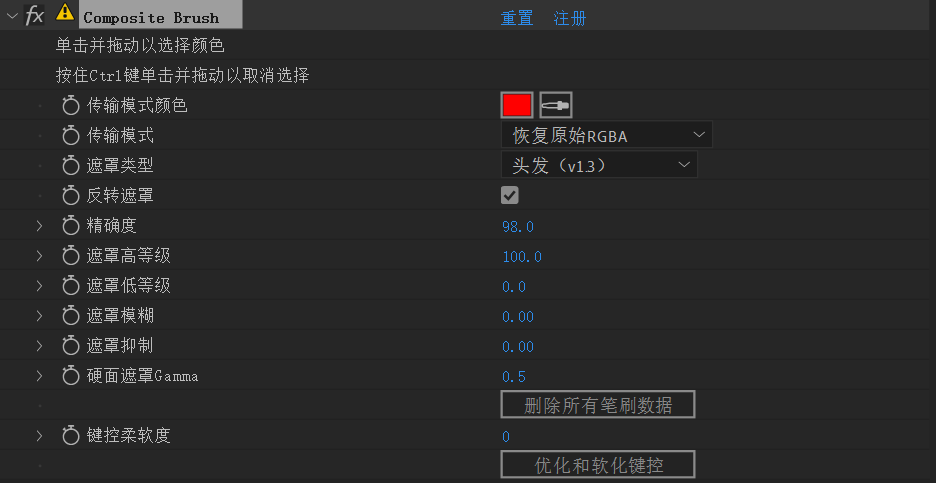Open the 恢复原始RGBA transfer mode dropdown

pyautogui.click(x=606, y=135)
